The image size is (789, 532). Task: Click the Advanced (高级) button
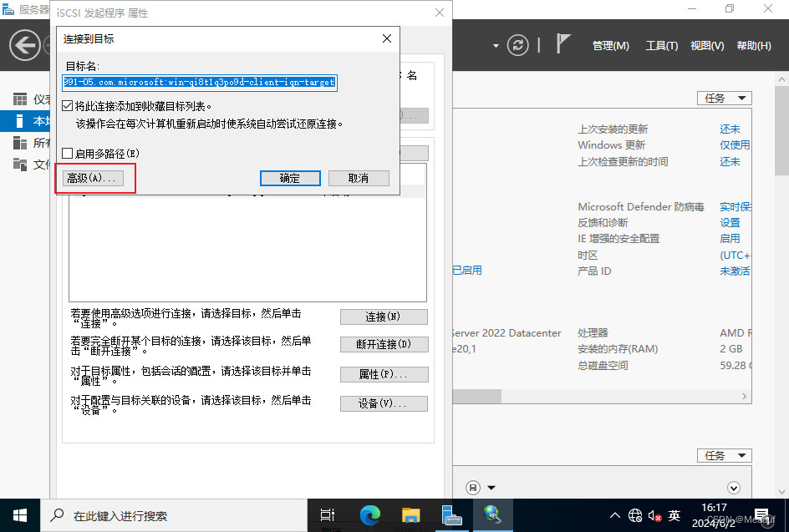[93, 178]
